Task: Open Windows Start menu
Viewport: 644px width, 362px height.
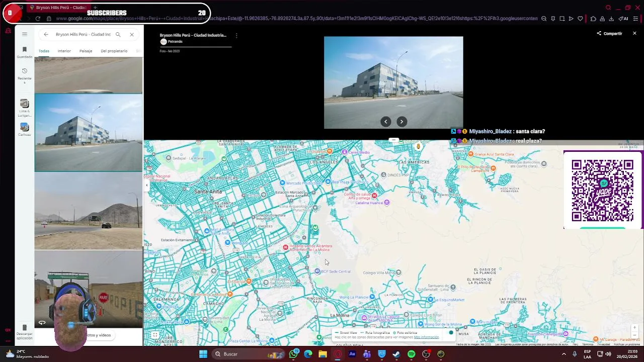Action: coord(203,354)
